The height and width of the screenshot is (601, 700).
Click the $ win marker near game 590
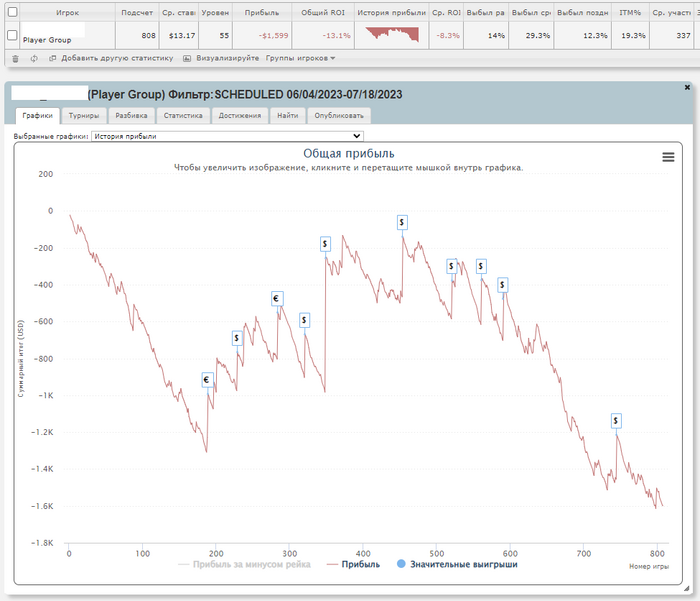click(x=503, y=285)
